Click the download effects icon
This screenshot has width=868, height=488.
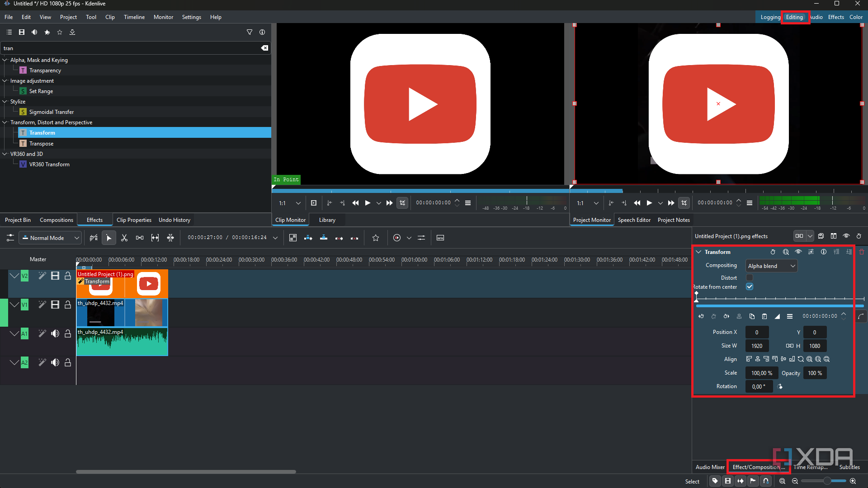pos(72,32)
